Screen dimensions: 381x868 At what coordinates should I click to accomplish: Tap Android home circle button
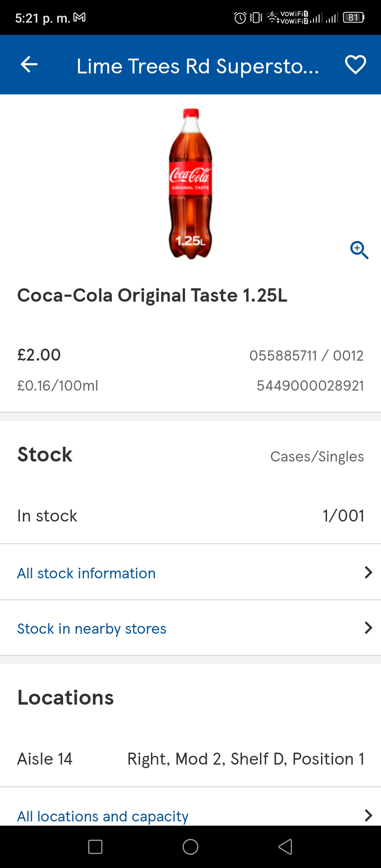click(x=190, y=847)
